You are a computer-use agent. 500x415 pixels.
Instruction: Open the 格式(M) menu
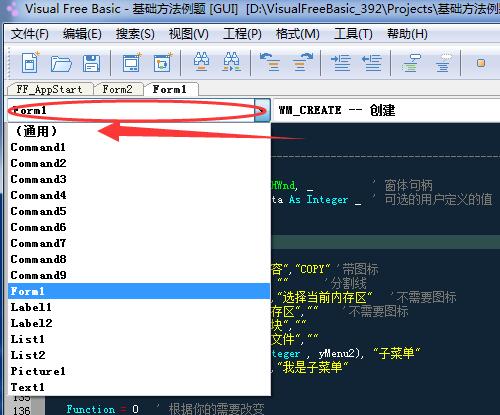coord(298,34)
